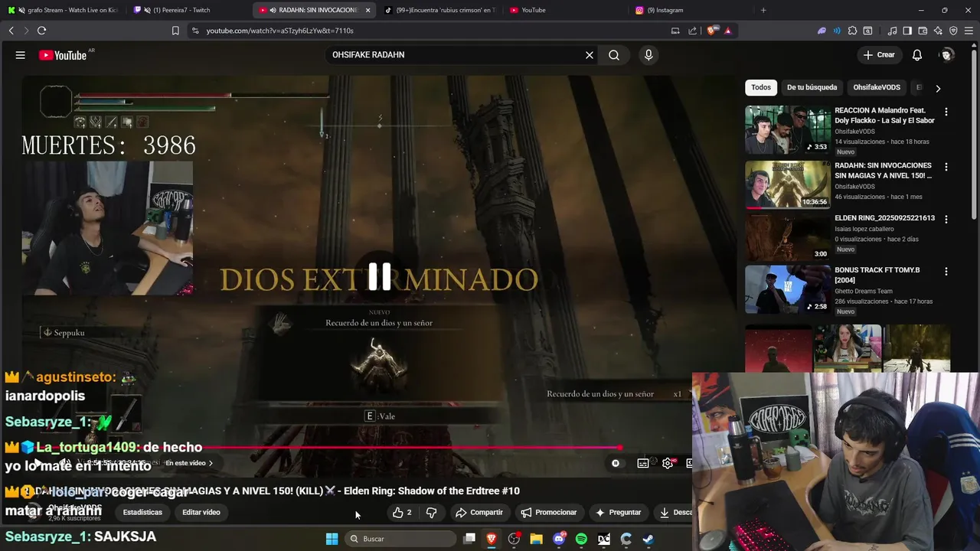This screenshot has height=551, width=980.
Task: Open menu for ELDEN RING_20250925221613 video
Action: [x=946, y=219]
